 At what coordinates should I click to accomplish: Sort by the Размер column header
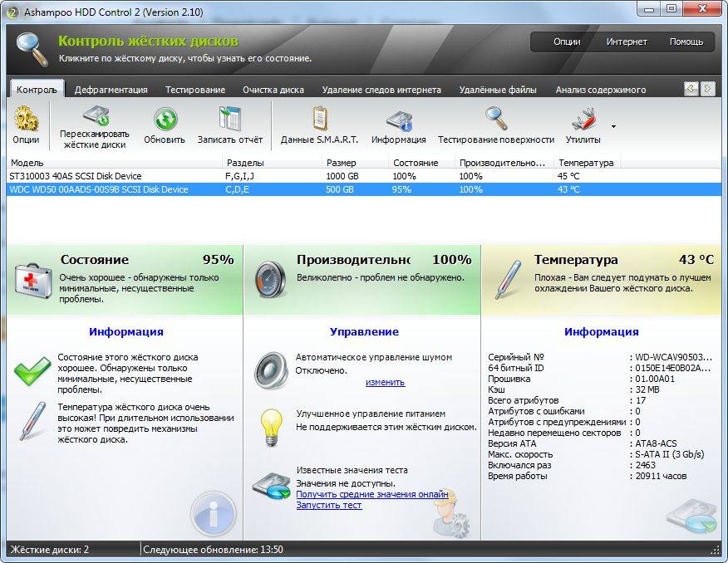[x=355, y=163]
